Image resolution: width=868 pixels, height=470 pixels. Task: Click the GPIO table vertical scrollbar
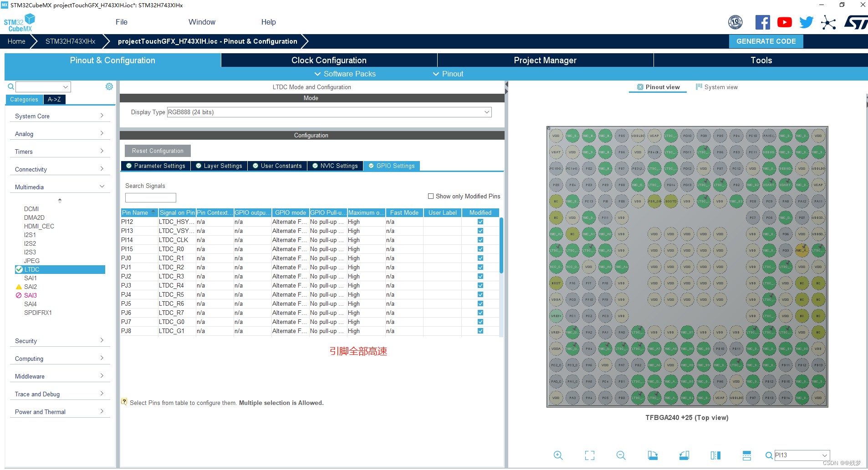[501, 245]
